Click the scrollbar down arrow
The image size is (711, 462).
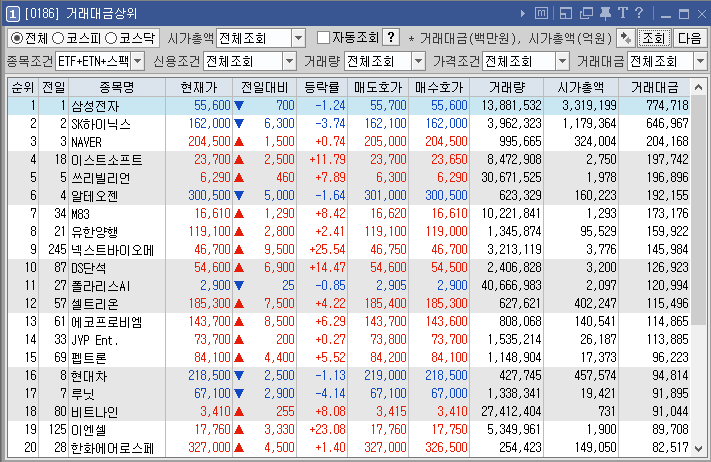(698, 448)
